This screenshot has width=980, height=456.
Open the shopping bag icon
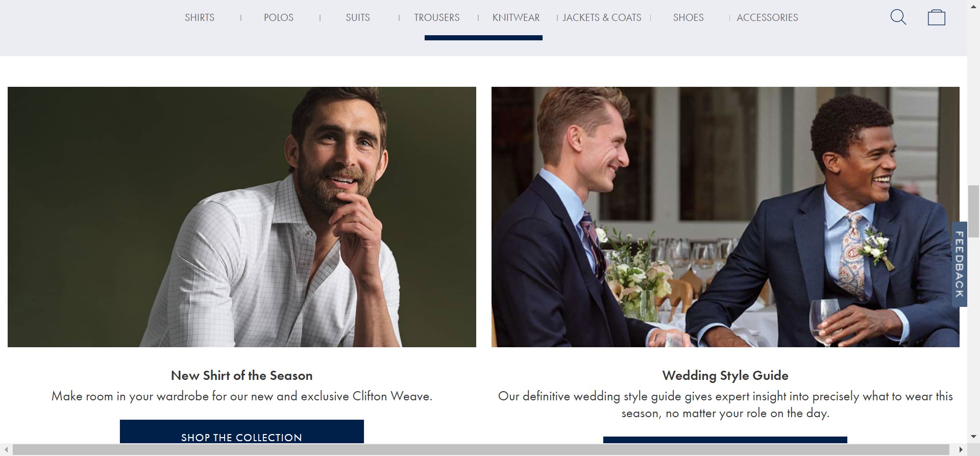pyautogui.click(x=936, y=17)
